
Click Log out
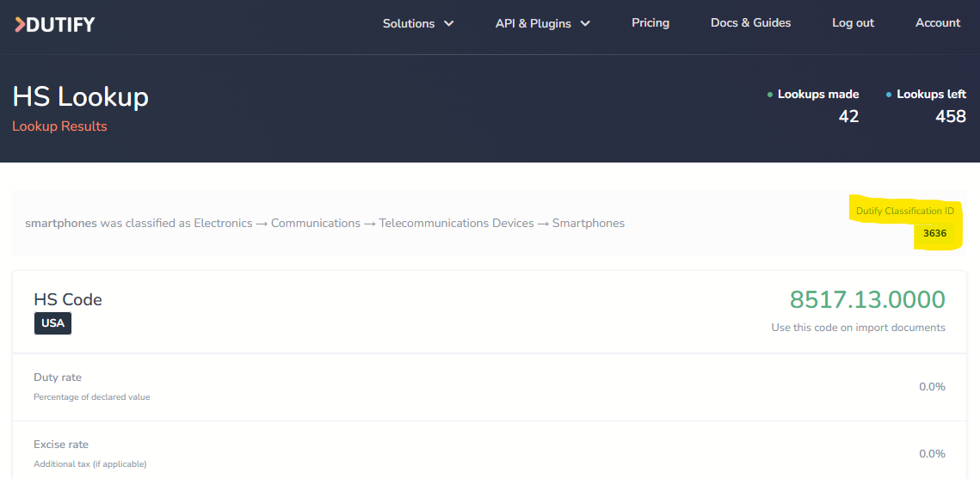coord(854,23)
